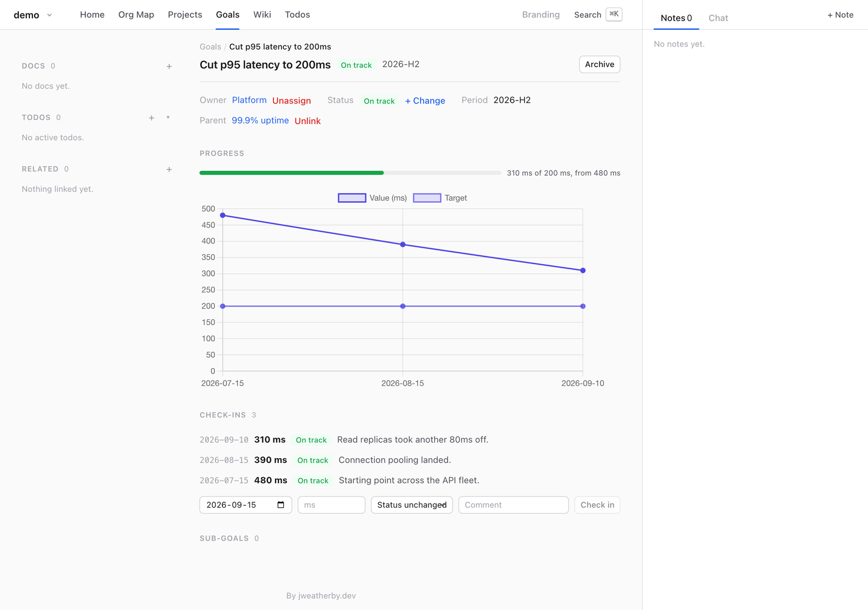Viewport: 868px width, 610px height.
Task: Submit the Check in button
Action: [597, 505]
